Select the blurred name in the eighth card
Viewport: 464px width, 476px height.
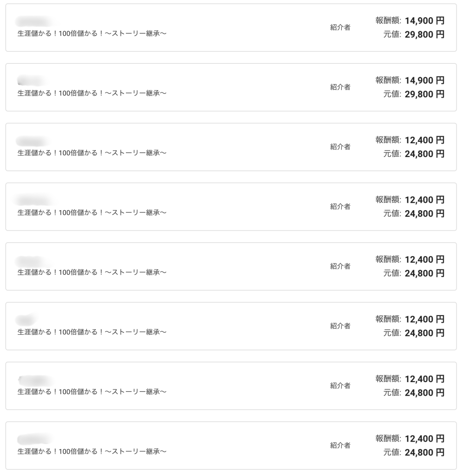tap(33, 439)
